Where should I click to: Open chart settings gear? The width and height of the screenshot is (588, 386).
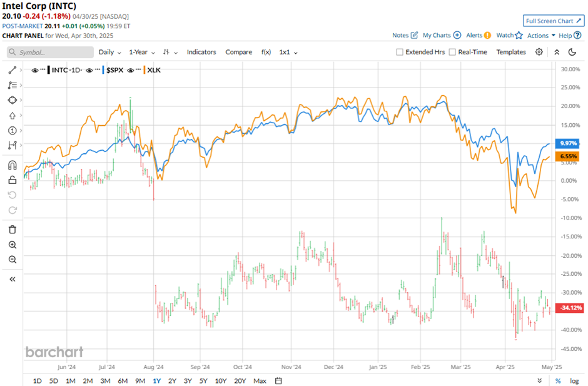tap(539, 52)
